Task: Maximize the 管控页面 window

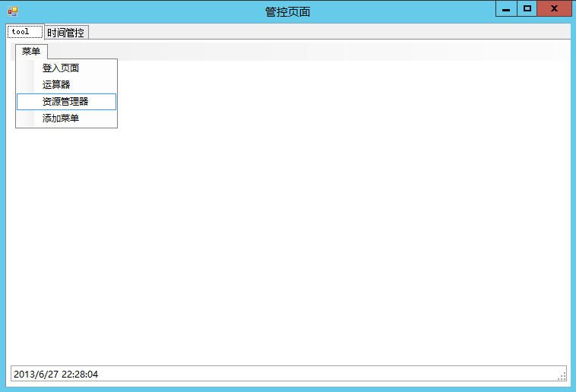Action: pos(527,8)
